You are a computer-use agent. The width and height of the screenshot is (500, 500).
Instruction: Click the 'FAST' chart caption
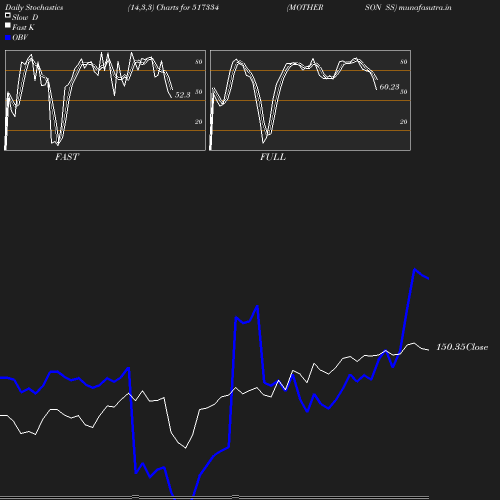tap(67, 157)
